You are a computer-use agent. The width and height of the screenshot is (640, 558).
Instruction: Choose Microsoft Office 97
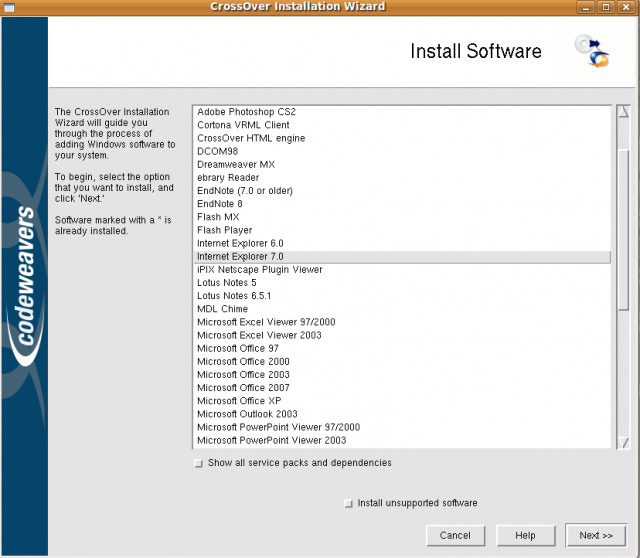point(402,348)
